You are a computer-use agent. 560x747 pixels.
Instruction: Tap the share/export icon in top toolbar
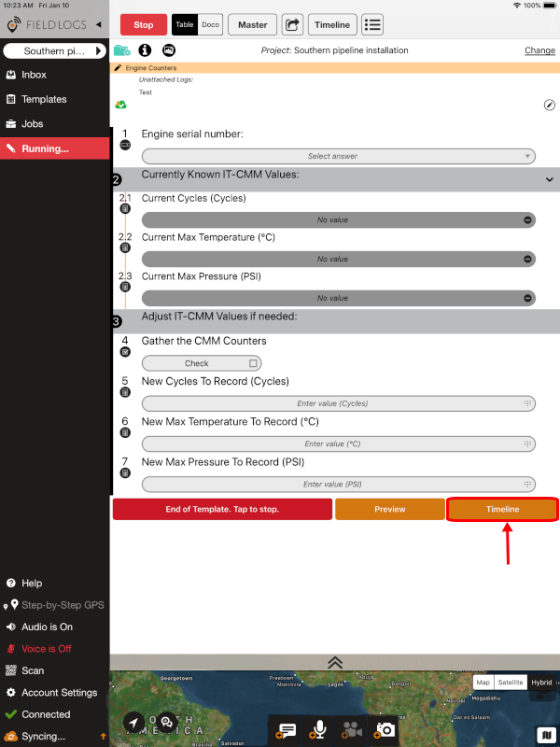tap(292, 25)
